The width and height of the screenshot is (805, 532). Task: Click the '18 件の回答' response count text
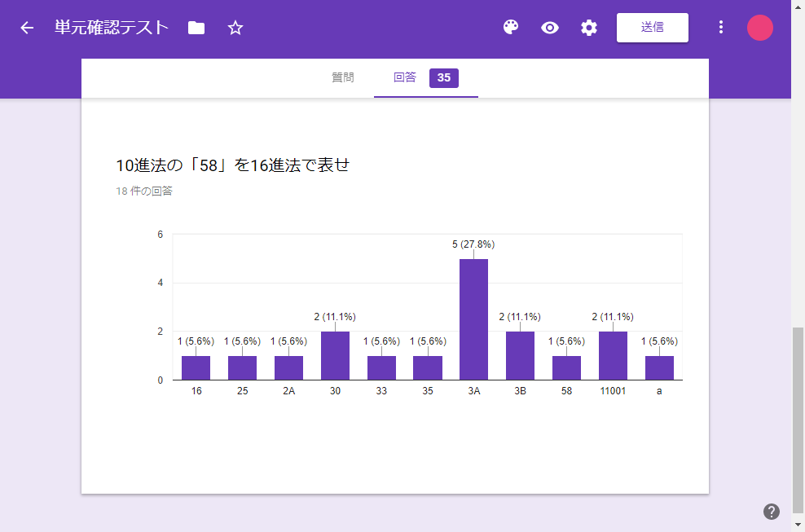coord(144,191)
